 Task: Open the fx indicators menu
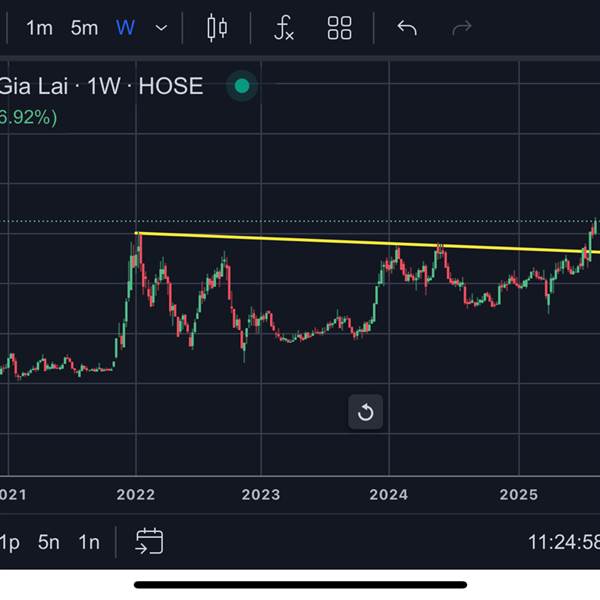[x=284, y=28]
